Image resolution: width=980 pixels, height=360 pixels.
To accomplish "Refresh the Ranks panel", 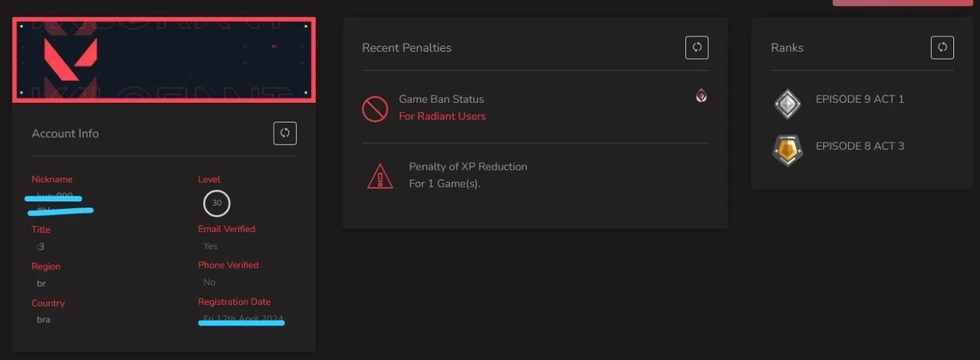I will coord(942,48).
